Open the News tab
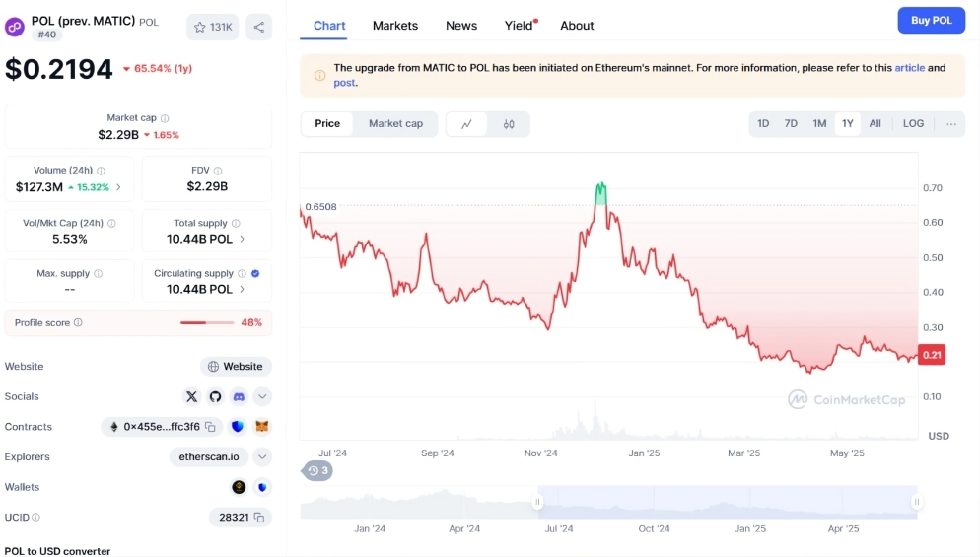980x557 pixels. coord(461,26)
